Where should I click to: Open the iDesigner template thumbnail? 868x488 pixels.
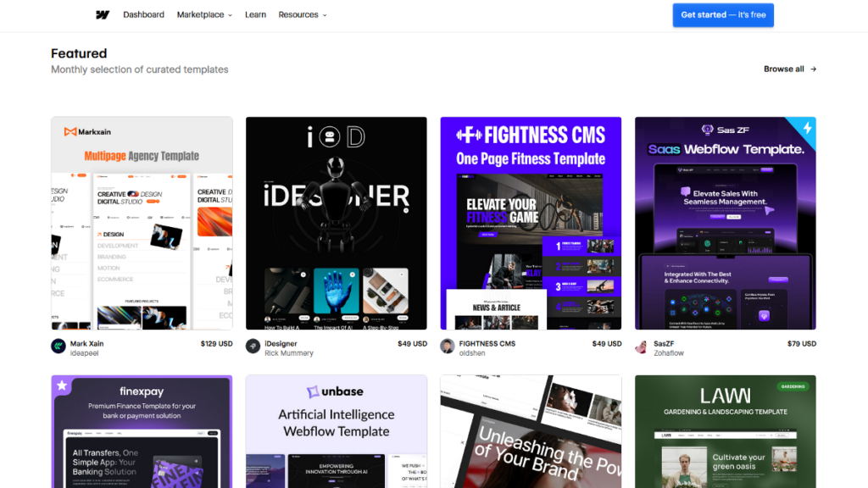click(x=336, y=223)
